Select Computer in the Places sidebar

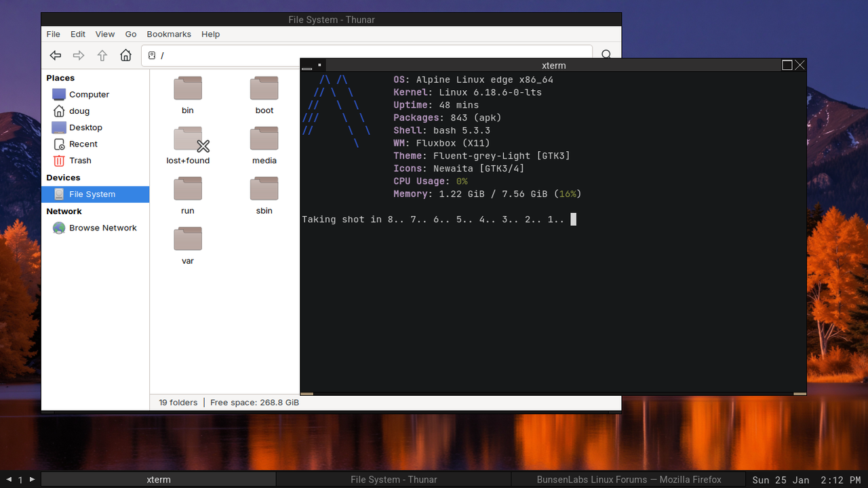click(89, 94)
